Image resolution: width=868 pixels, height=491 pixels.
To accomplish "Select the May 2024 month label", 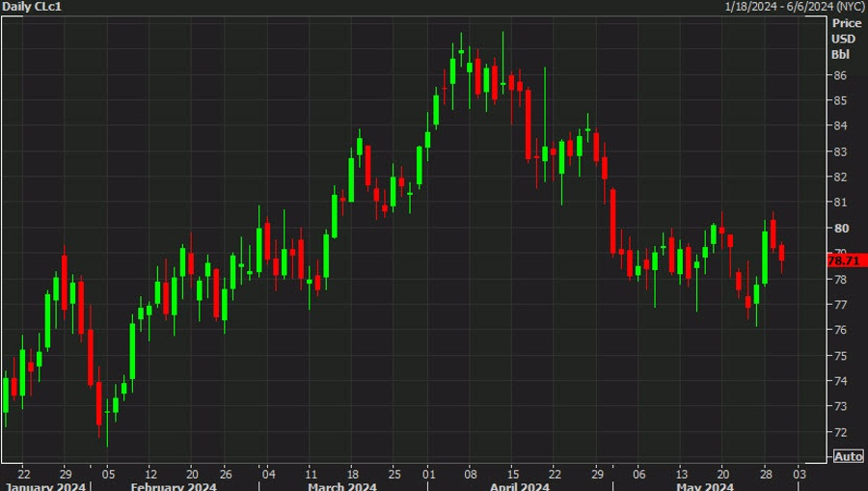I will (x=705, y=486).
